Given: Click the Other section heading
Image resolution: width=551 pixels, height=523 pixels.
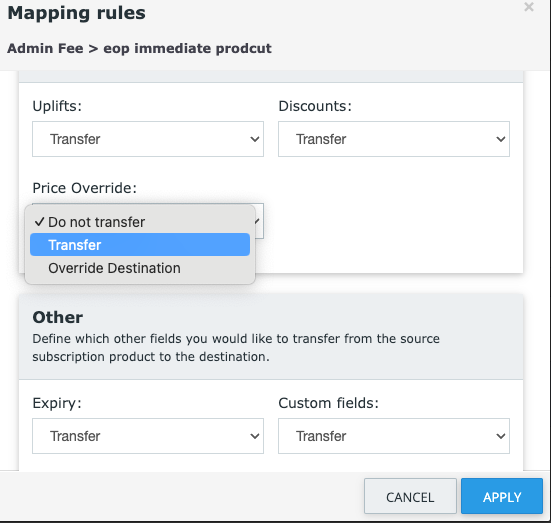Looking at the screenshot, I should (58, 317).
